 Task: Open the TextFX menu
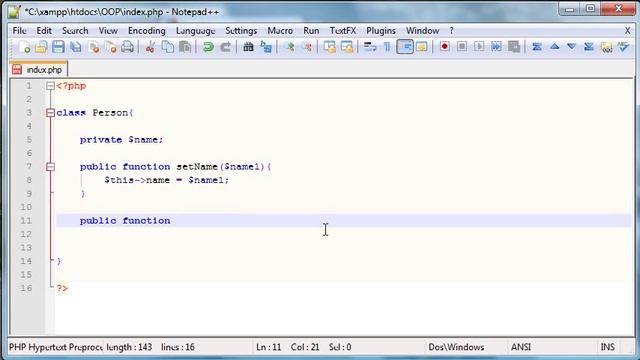tap(343, 31)
